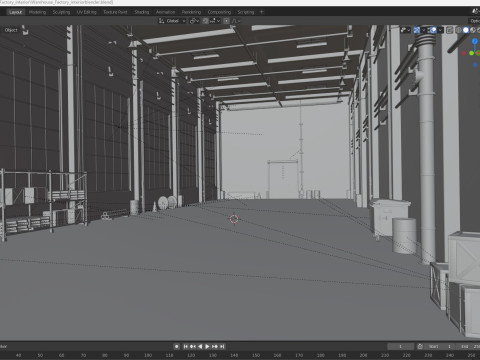
Task: Switch to wireframe viewport shading
Action: (x=459, y=30)
